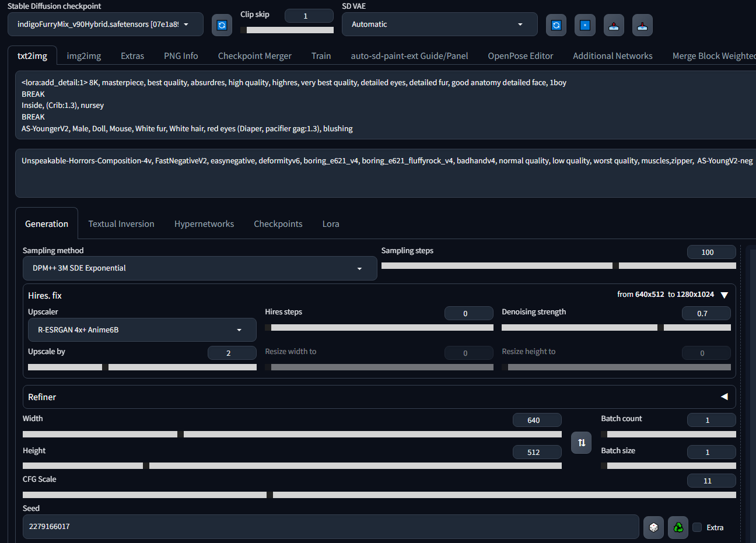Open the Textual Inversion tab

pos(121,224)
